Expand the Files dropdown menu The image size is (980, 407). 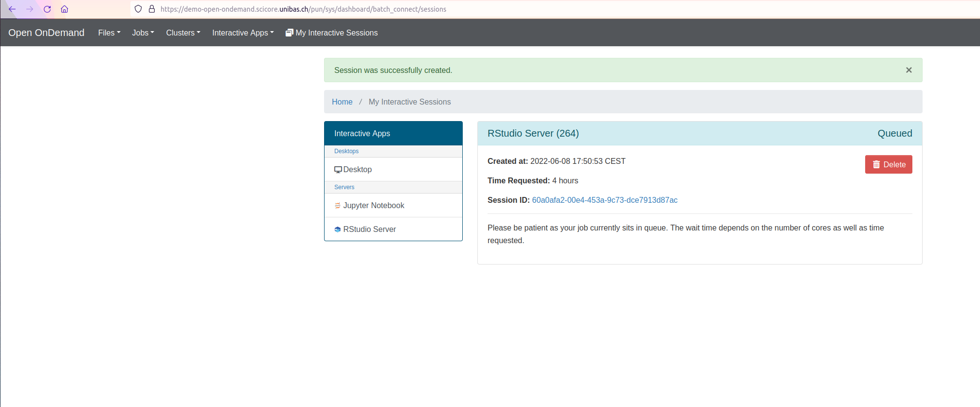tap(109, 33)
